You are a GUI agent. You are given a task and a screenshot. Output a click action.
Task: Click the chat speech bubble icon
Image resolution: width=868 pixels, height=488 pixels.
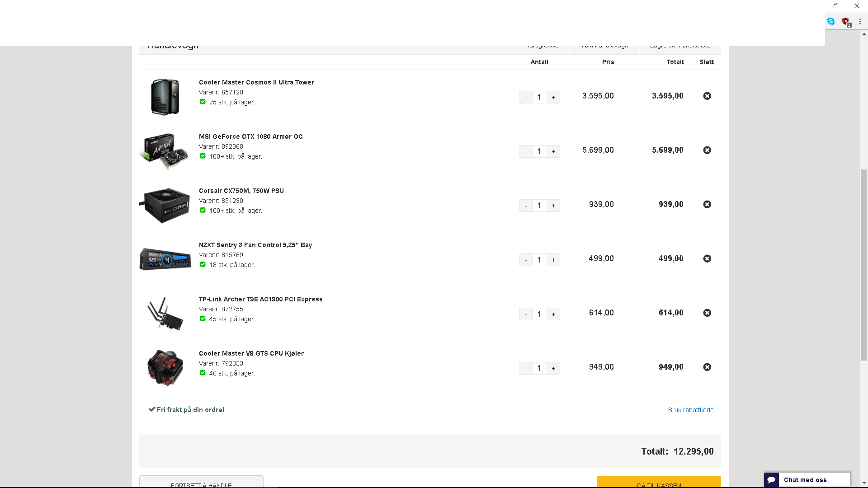pyautogui.click(x=771, y=480)
